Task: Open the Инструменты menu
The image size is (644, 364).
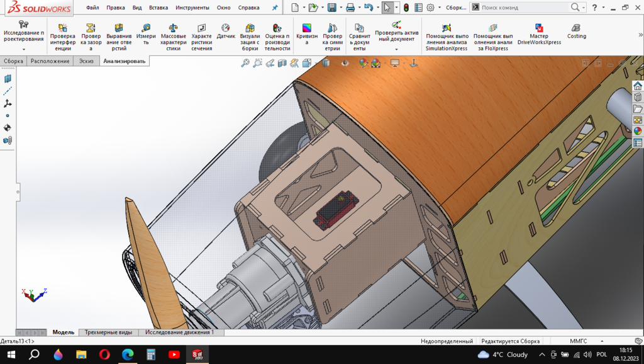Action: [x=192, y=8]
